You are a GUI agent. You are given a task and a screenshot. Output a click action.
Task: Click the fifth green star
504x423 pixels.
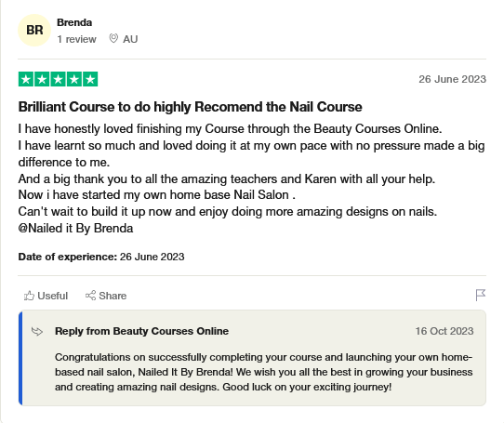tap(90, 79)
